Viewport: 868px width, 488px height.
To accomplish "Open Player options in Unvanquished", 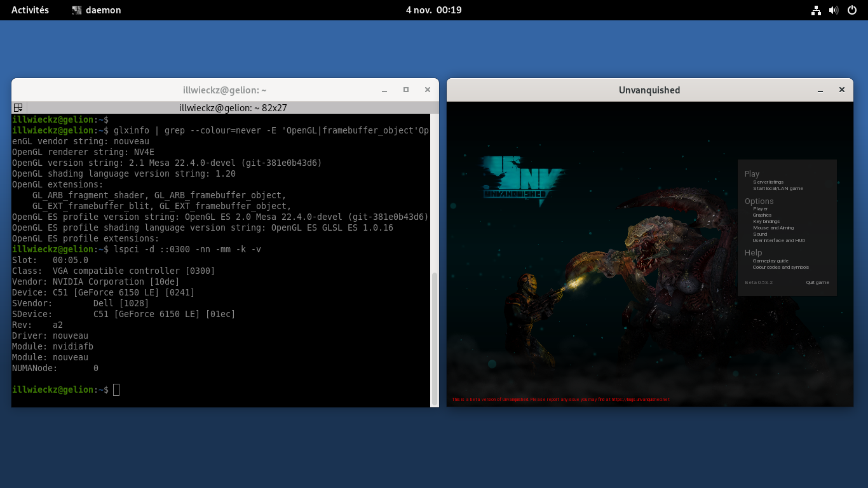I will click(x=760, y=209).
